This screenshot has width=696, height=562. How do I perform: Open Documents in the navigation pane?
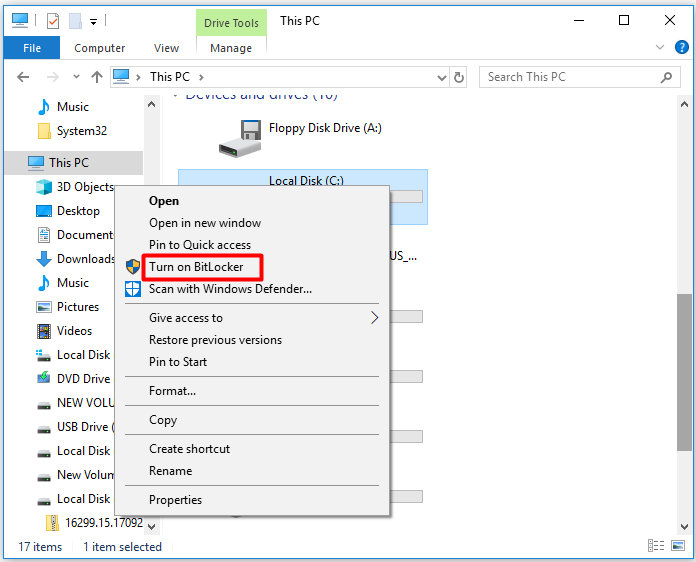75,235
